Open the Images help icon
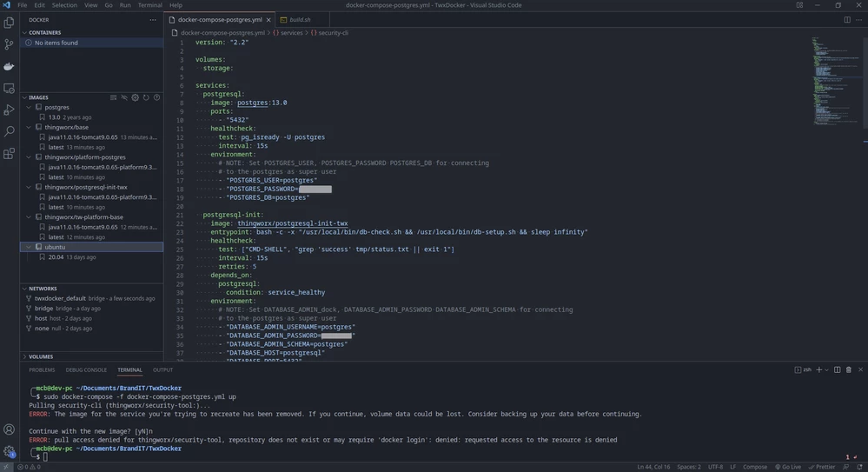Viewport: 868px width, 472px height. [156, 97]
